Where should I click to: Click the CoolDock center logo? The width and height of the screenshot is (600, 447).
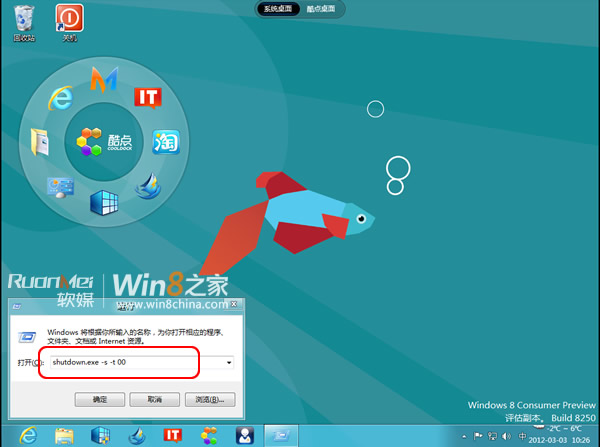coord(104,141)
